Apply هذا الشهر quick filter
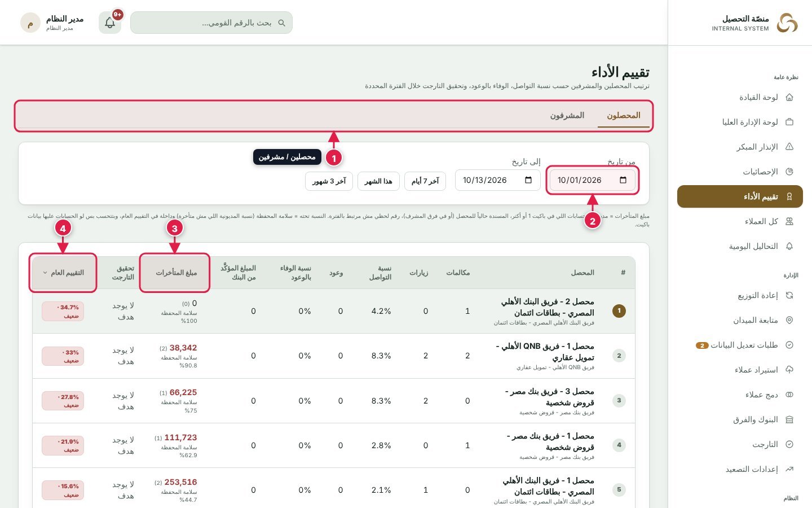This screenshot has width=812, height=508. point(378,181)
